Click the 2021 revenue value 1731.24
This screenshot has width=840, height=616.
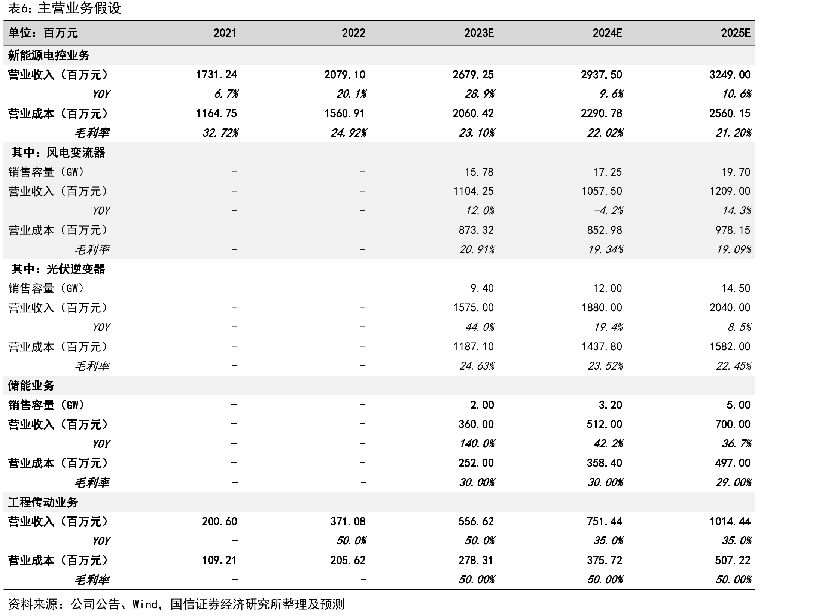pyautogui.click(x=216, y=75)
